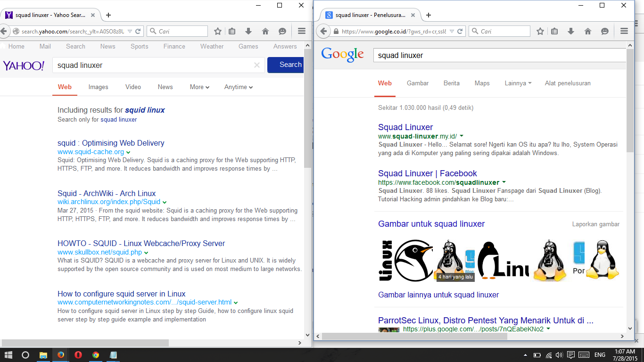Click the Yahoo logo
This screenshot has height=362, width=644.
[24, 66]
